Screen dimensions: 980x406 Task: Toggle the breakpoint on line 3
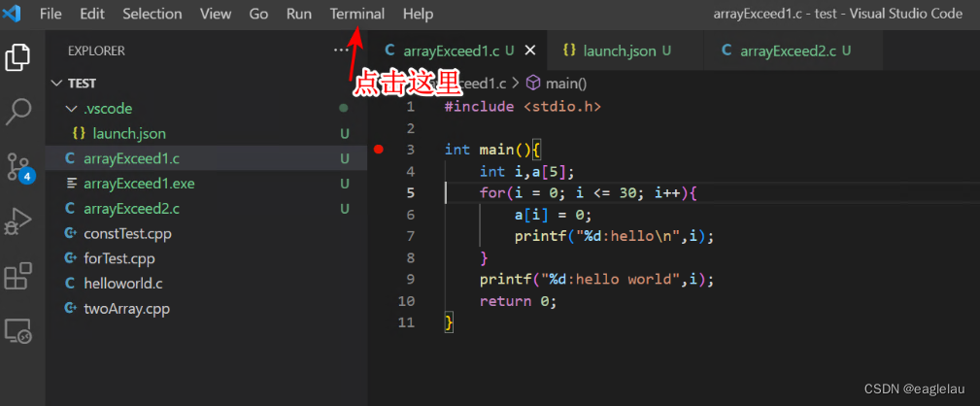[x=378, y=150]
